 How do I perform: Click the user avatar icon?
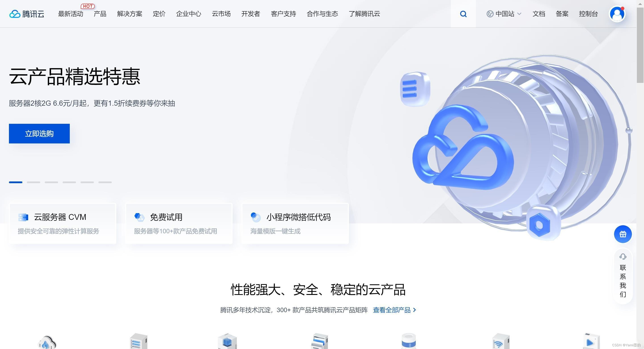(x=617, y=14)
